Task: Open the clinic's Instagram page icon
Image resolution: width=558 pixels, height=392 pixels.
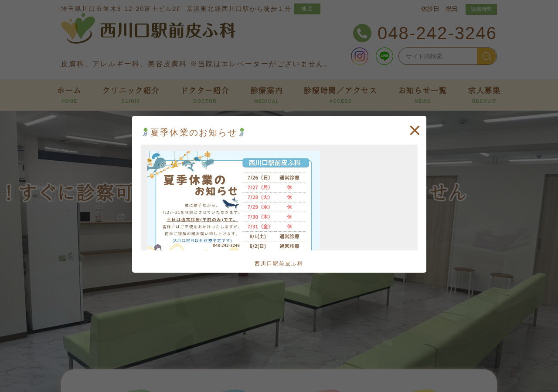Action: pyautogui.click(x=360, y=56)
